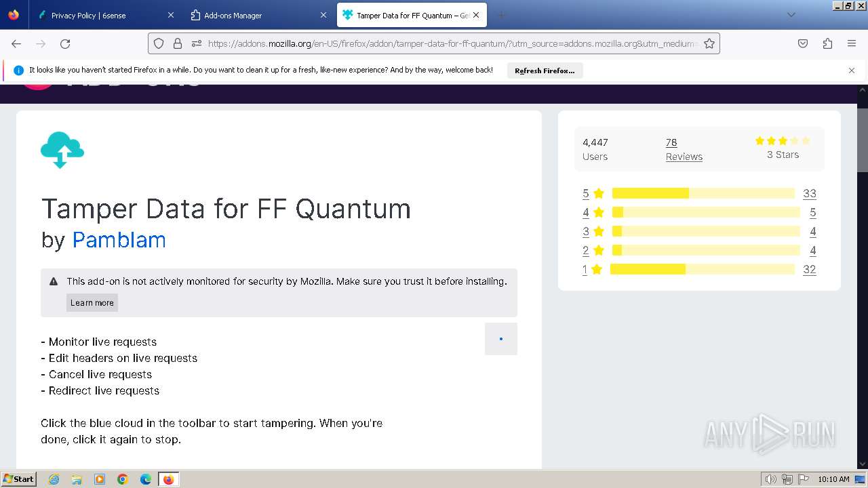Click the Tamper Data cloud add-on icon

(x=62, y=150)
